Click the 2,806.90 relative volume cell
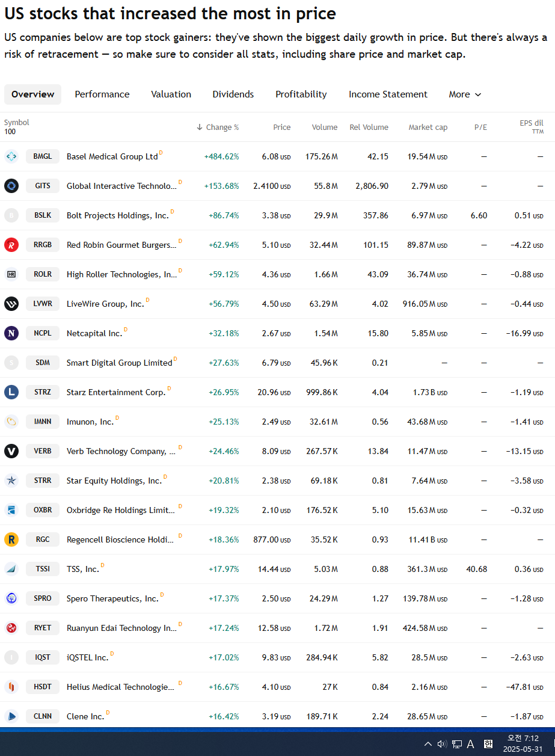The height and width of the screenshot is (756, 555). pos(372,186)
